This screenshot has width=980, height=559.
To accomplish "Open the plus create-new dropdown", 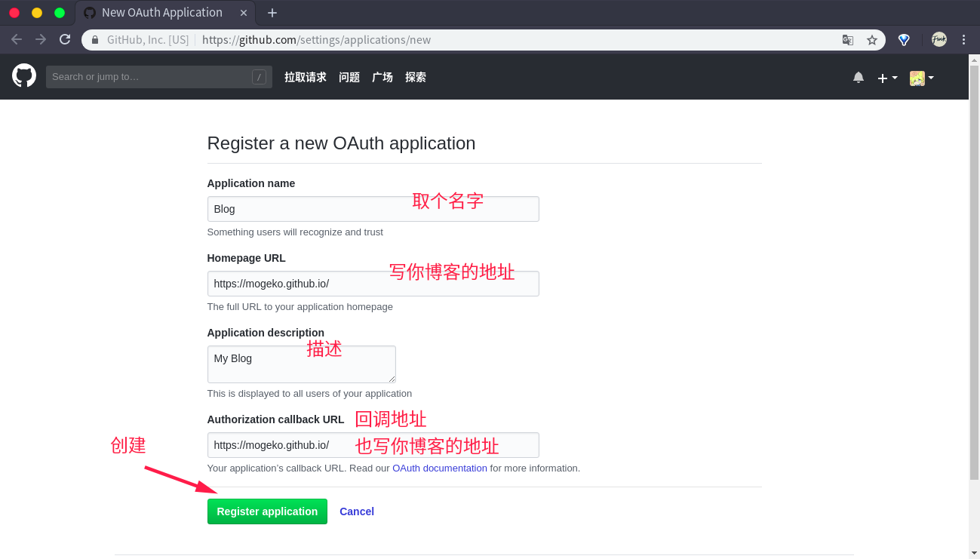I will click(887, 78).
